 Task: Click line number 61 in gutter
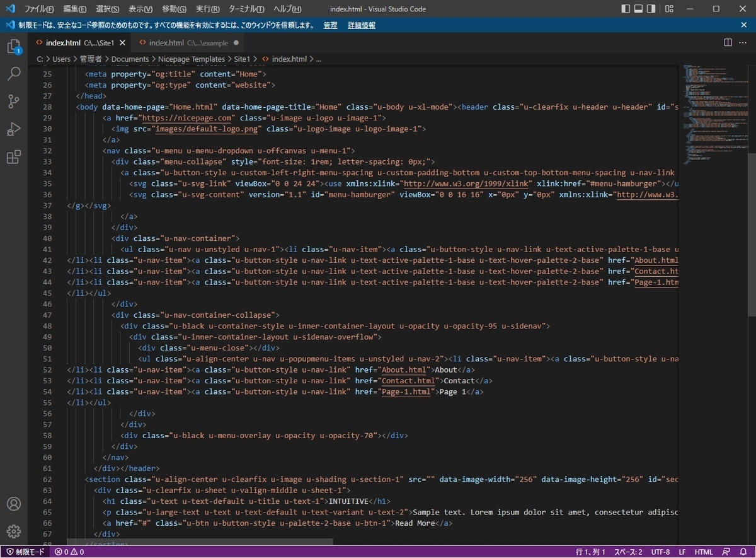47,468
